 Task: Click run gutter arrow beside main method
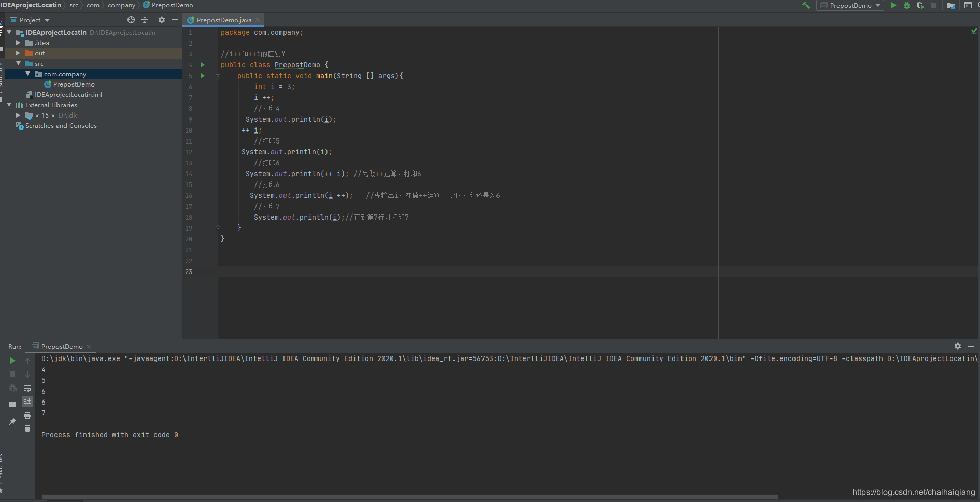203,76
